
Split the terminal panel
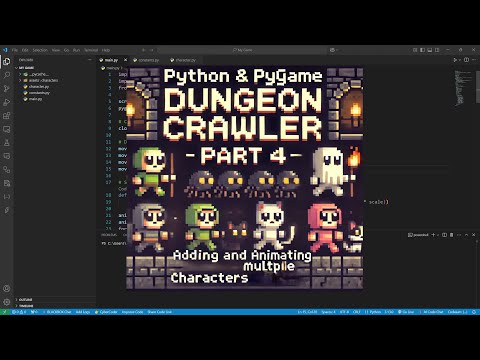[x=444, y=235]
